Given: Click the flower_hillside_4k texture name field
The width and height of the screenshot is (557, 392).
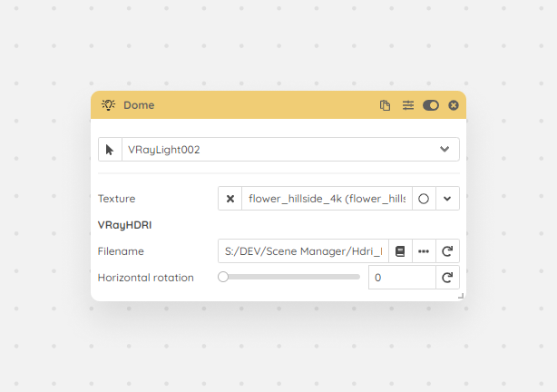Looking at the screenshot, I should coord(327,199).
